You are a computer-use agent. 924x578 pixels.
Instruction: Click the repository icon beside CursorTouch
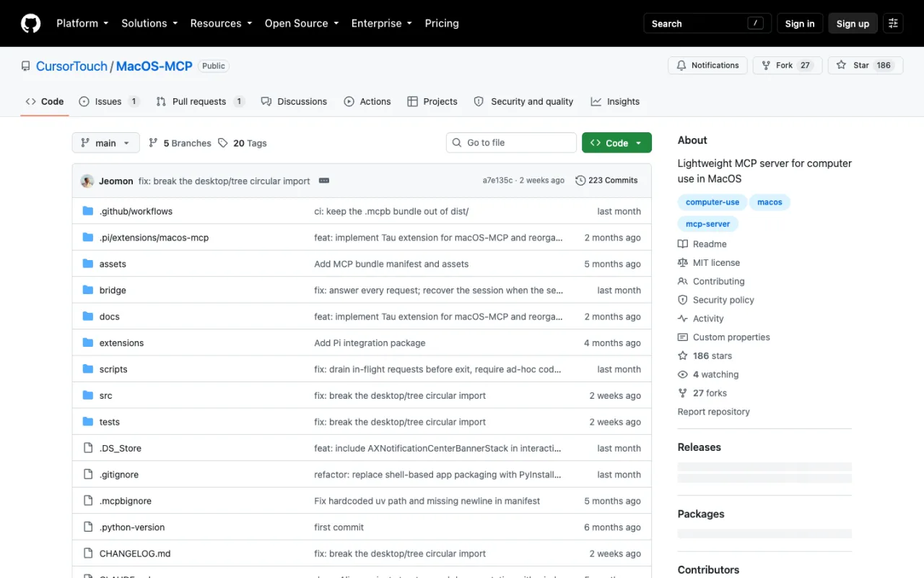[26, 66]
